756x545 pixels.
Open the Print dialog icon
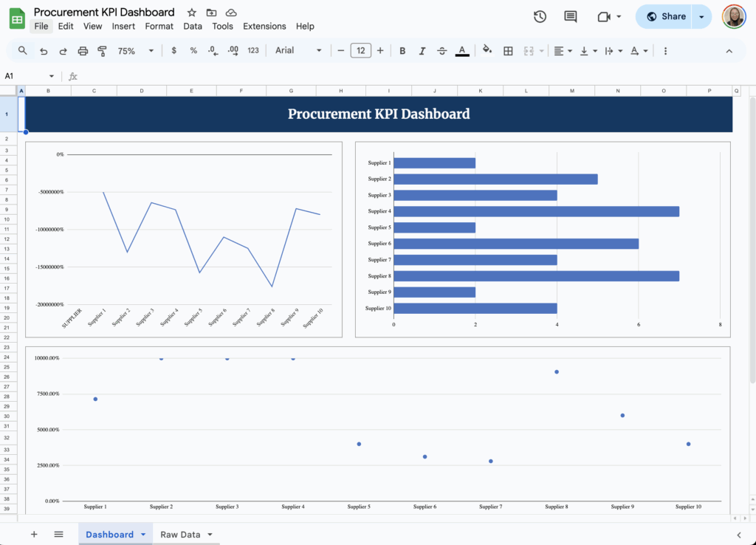tap(83, 50)
